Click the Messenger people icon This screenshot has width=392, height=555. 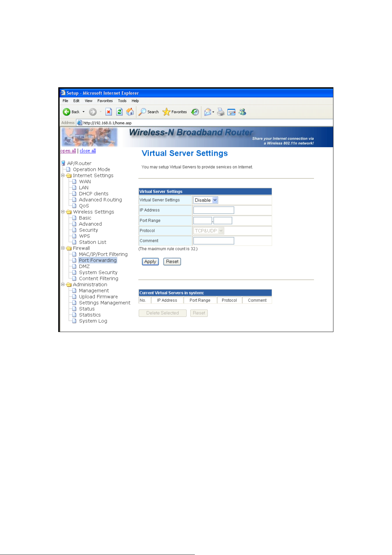[243, 112]
